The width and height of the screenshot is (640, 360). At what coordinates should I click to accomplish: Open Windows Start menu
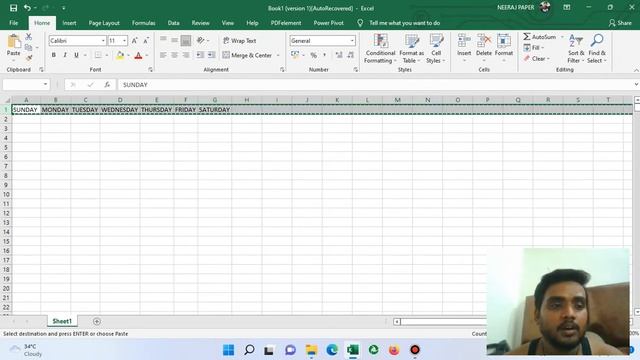tap(229, 350)
